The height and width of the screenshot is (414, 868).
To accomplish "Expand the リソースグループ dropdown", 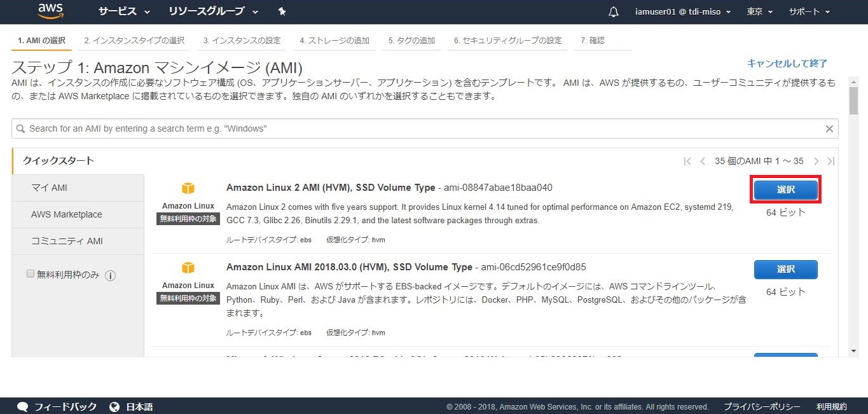I will coord(213,12).
